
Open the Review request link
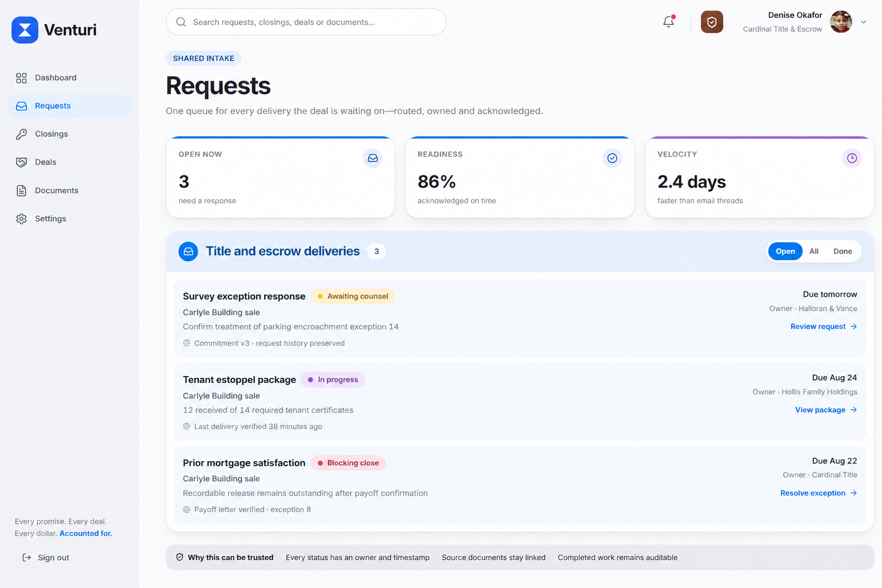click(x=823, y=327)
